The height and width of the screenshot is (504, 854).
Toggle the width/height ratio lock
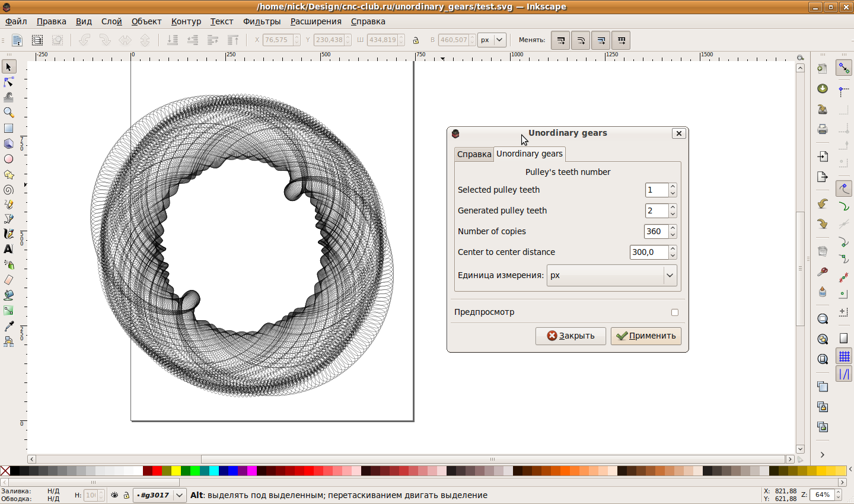coord(416,40)
